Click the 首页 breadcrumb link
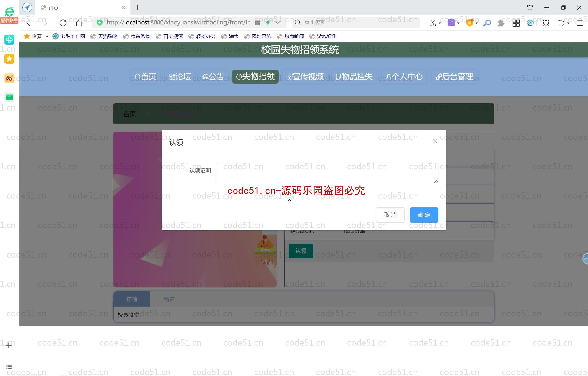The height and width of the screenshot is (376, 588). tap(130, 114)
